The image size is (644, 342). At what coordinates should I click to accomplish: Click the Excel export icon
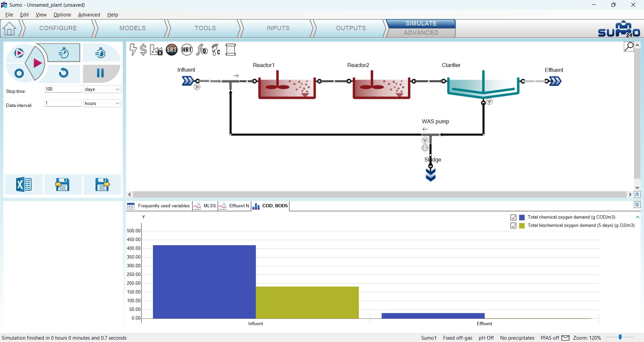pos(24,184)
